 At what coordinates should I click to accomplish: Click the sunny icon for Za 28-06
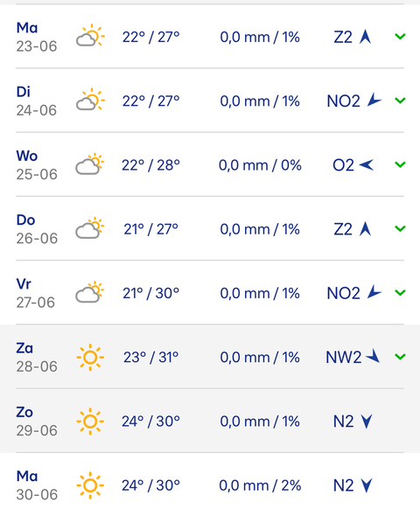click(90, 358)
